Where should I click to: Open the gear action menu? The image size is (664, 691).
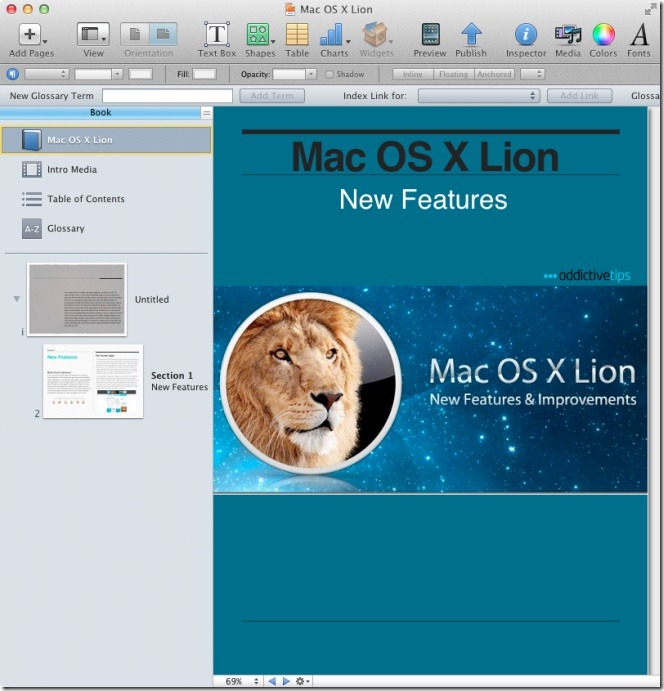[x=302, y=681]
